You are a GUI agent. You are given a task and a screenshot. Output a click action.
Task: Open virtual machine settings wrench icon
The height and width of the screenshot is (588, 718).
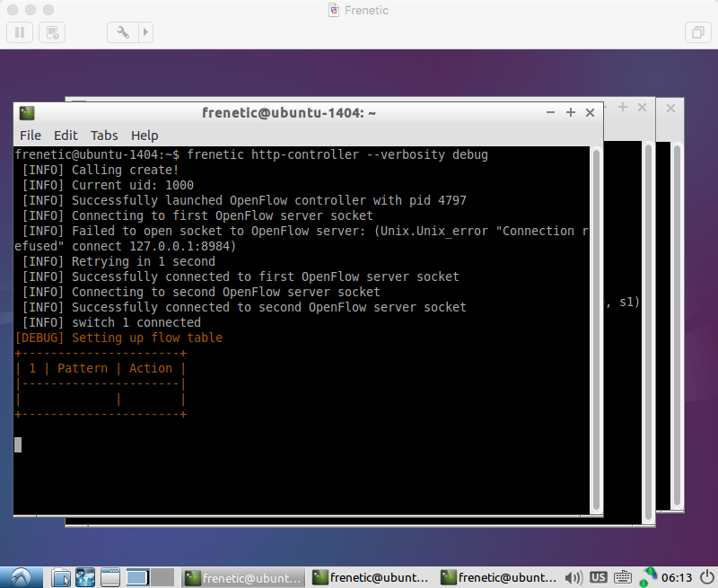tap(123, 32)
